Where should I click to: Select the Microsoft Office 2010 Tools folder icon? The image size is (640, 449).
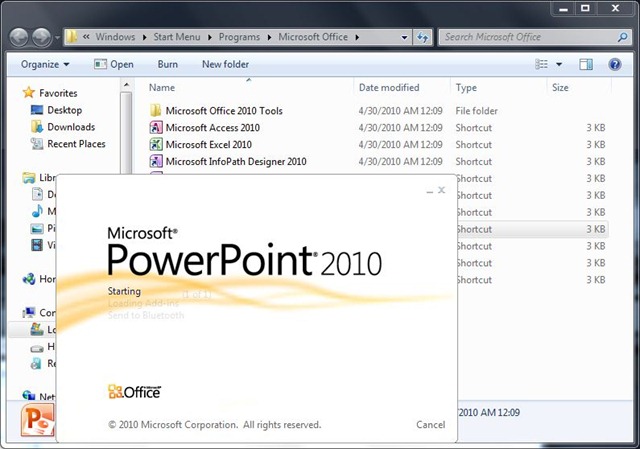(156, 110)
